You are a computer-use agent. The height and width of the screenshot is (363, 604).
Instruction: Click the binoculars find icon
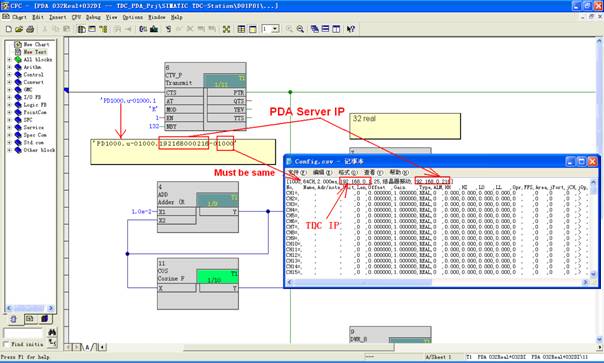click(52, 332)
